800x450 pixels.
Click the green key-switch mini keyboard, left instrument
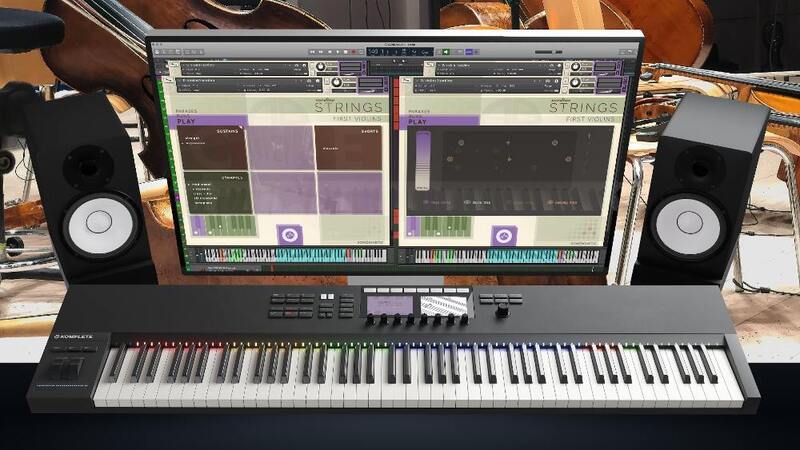223,226
